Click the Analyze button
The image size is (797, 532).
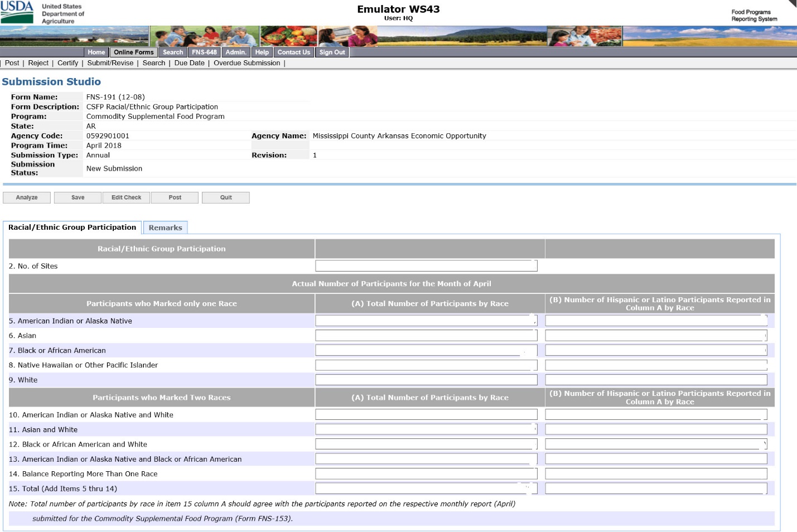point(27,197)
